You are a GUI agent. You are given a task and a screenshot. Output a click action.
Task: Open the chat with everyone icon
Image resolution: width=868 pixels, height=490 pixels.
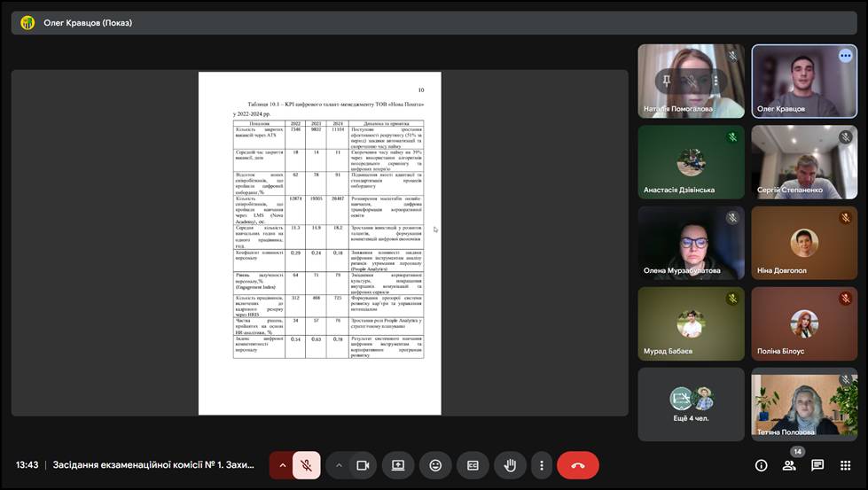[x=817, y=465]
